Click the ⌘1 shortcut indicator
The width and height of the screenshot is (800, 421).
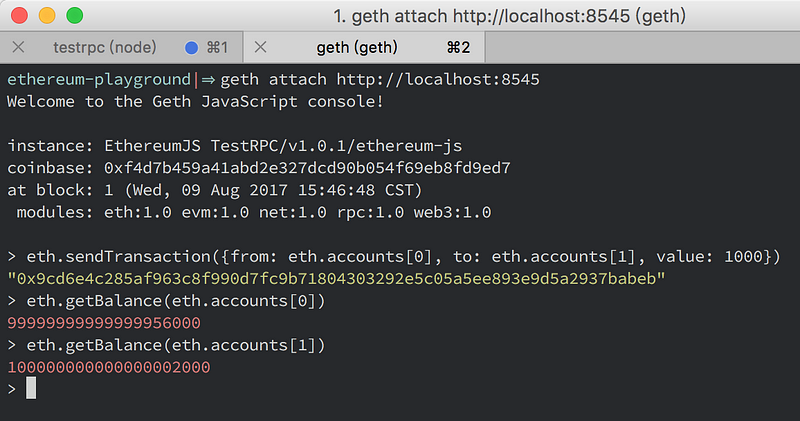tap(217, 47)
